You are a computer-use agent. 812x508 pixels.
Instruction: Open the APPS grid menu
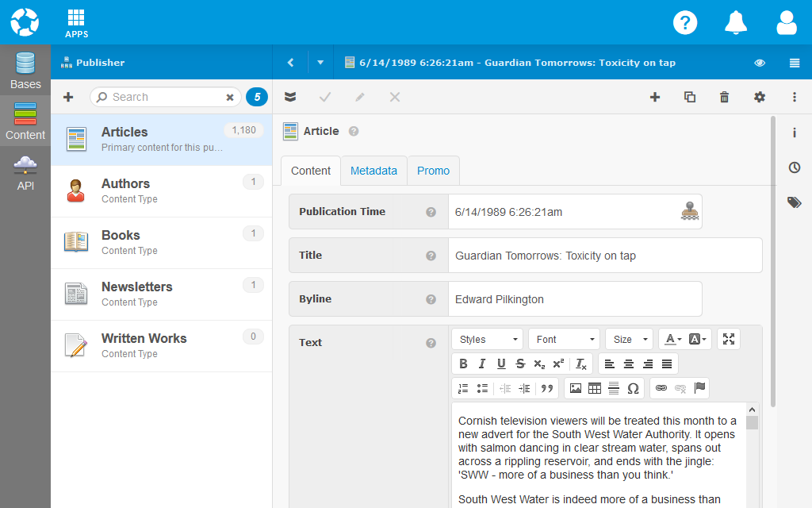click(76, 23)
